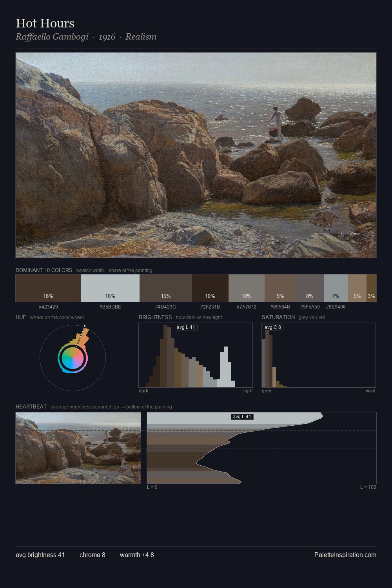Click the 5% tan swatch
Screen dimensions: 392x588
click(357, 288)
